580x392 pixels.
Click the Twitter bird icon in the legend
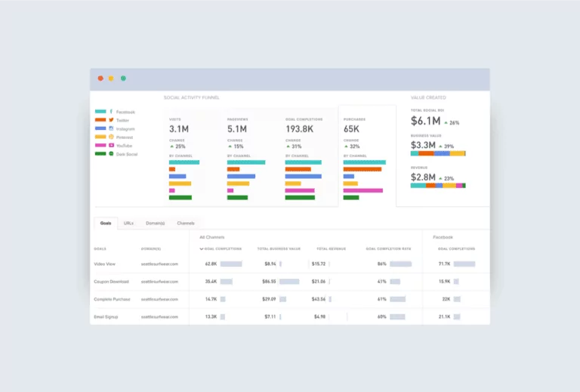click(x=111, y=120)
